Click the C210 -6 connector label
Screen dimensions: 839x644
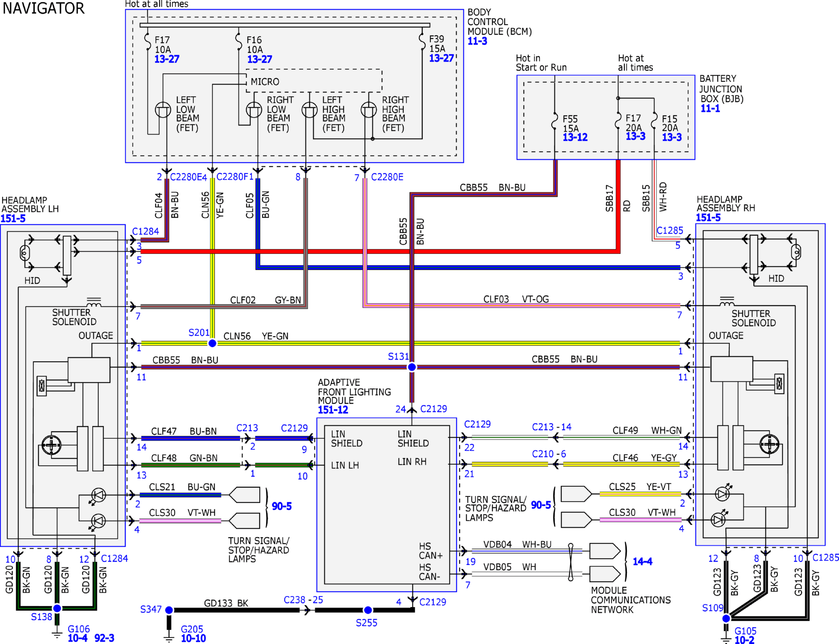click(x=549, y=454)
